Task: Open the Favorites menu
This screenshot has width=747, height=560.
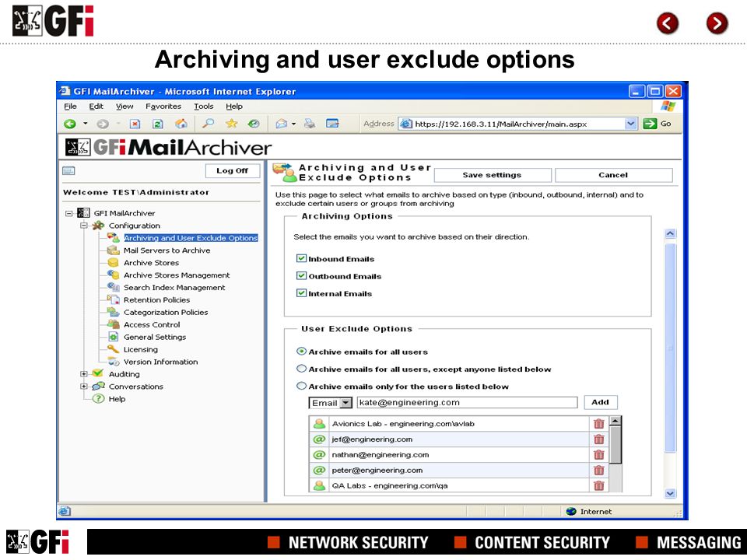Action: pyautogui.click(x=163, y=107)
